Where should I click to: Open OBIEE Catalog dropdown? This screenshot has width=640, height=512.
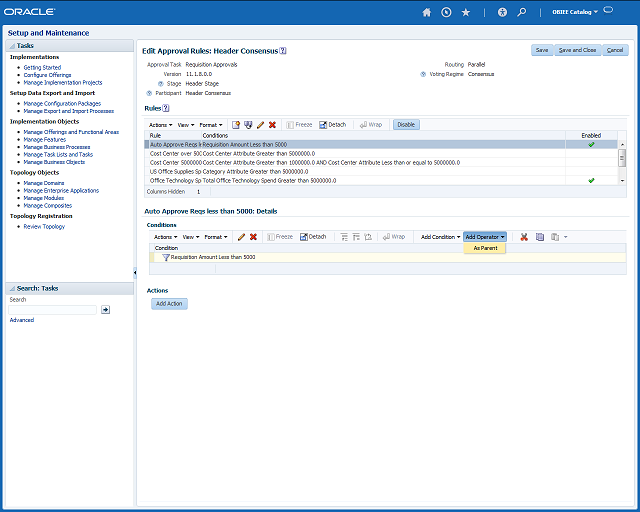(575, 12)
